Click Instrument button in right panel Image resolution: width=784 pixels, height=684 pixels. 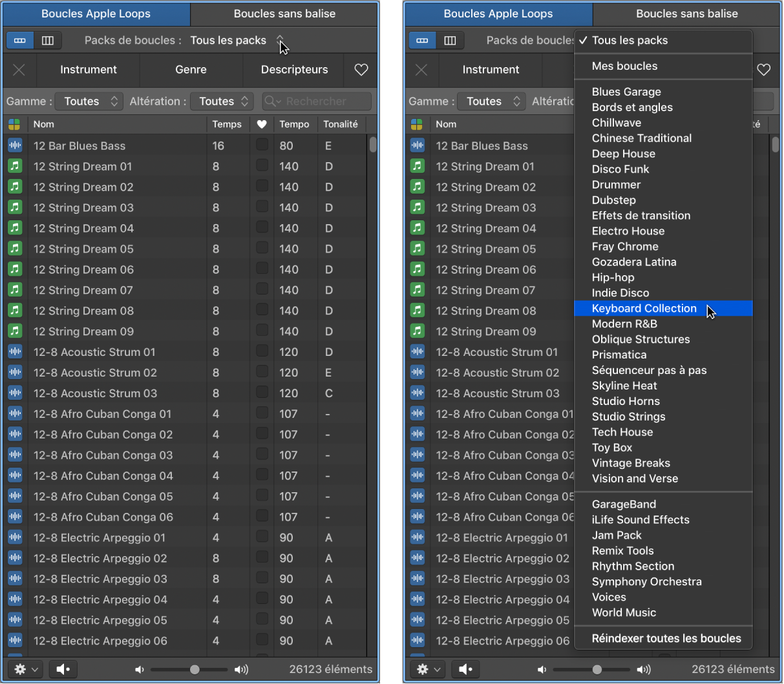click(x=491, y=70)
